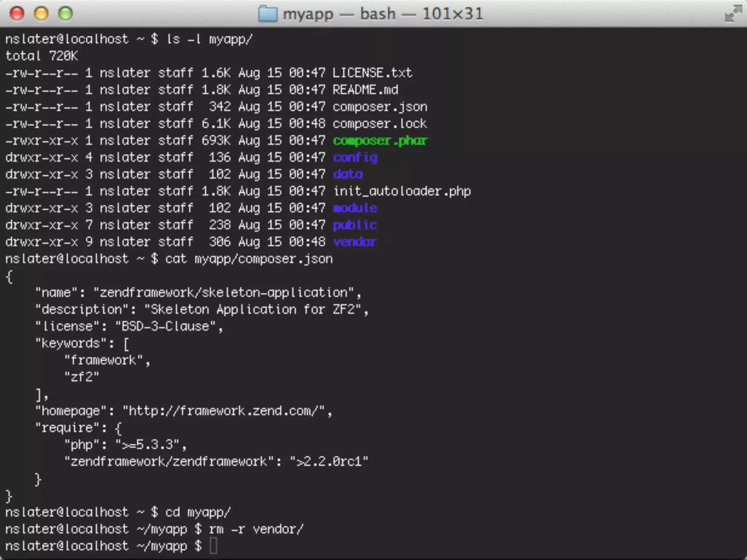The image size is (747, 560).
Task: Click the blue vendor directory name
Action: pyautogui.click(x=355, y=242)
